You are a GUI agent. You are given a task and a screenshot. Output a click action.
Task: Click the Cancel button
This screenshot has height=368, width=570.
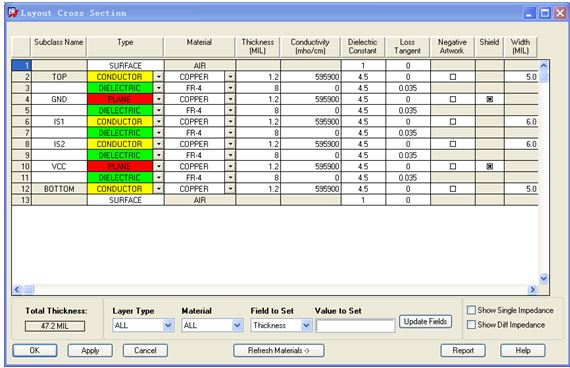pyautogui.click(x=145, y=351)
